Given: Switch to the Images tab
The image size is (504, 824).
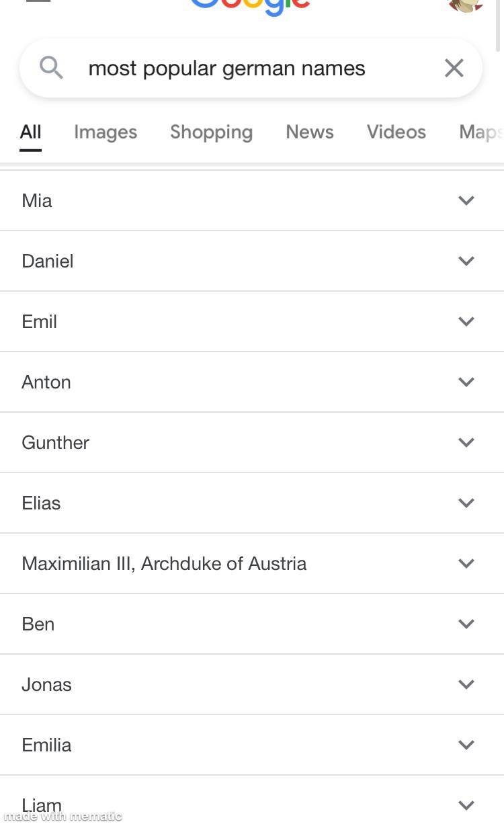Looking at the screenshot, I should pyautogui.click(x=106, y=132).
